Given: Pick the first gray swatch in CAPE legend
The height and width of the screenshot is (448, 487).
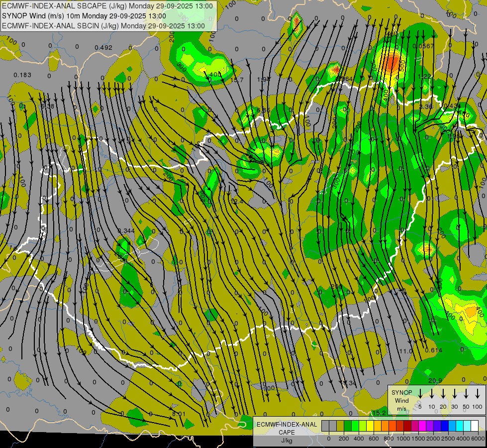Looking at the screenshot, I should click(325, 426).
